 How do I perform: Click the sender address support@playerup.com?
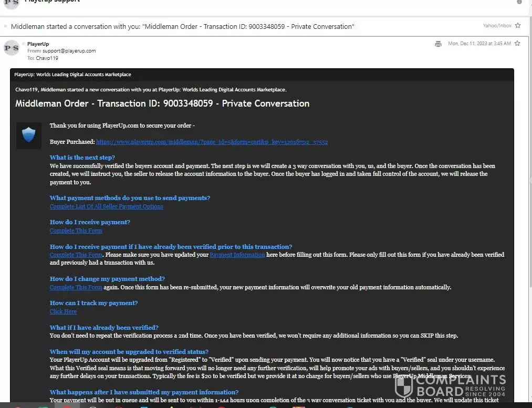(x=69, y=51)
